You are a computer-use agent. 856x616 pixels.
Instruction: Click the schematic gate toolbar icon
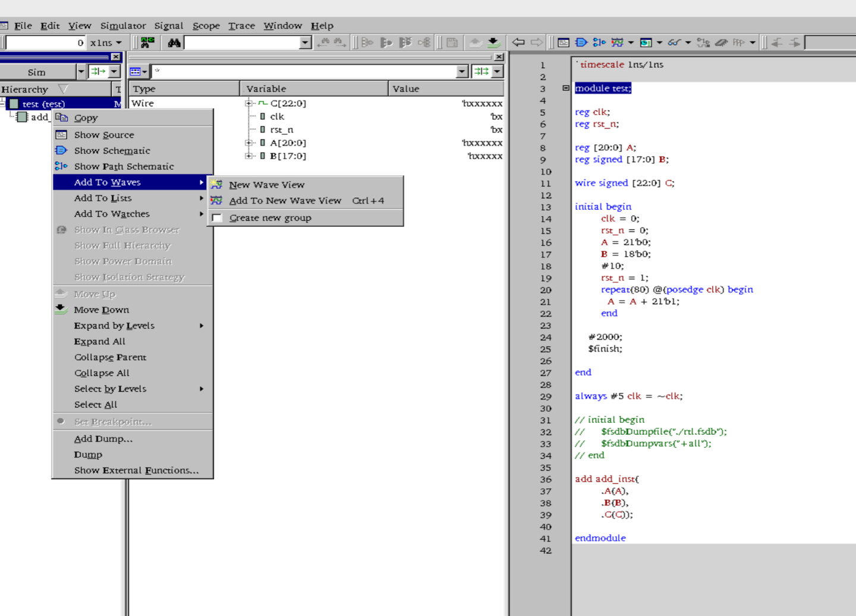point(581,43)
